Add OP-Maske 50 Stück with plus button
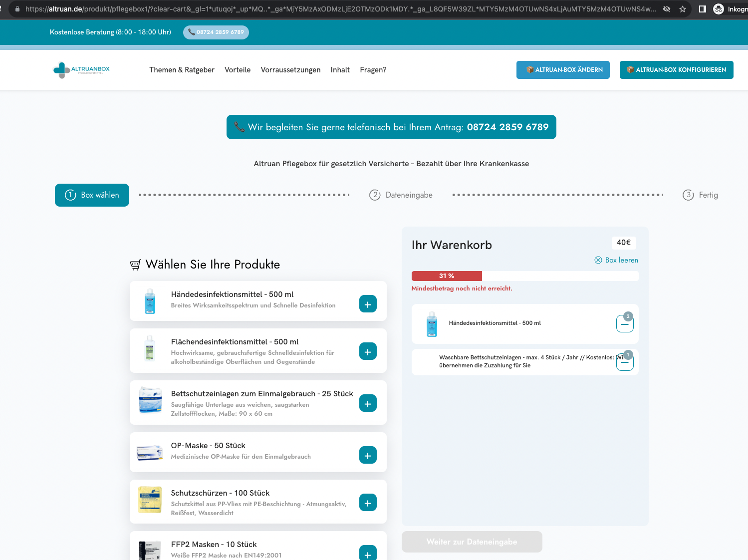The height and width of the screenshot is (560, 748). pos(368,455)
